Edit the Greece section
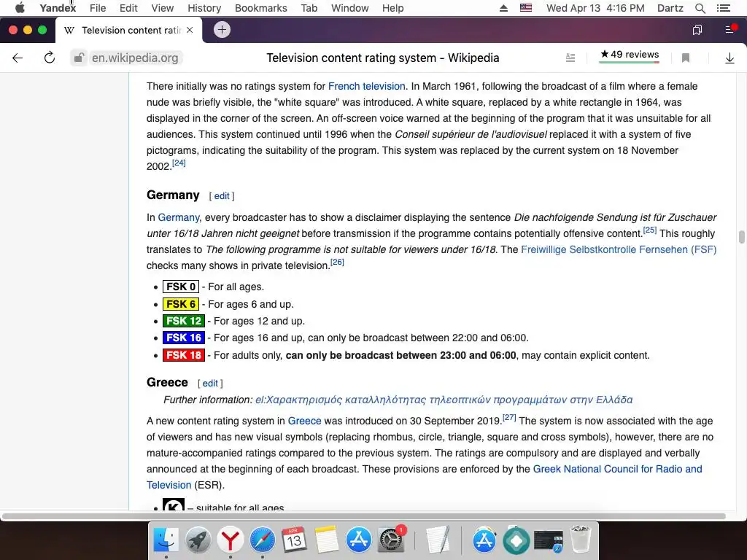Screen dimensions: 747x560 [210, 384]
